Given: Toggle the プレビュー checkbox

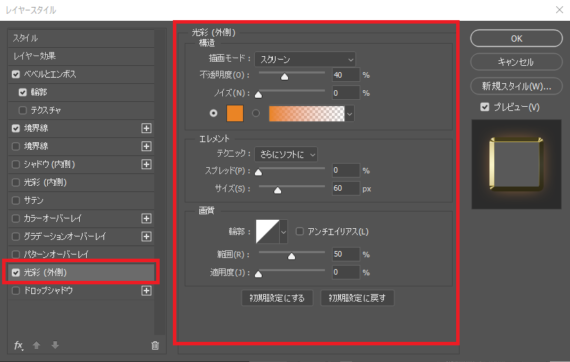Looking at the screenshot, I should click(x=485, y=107).
